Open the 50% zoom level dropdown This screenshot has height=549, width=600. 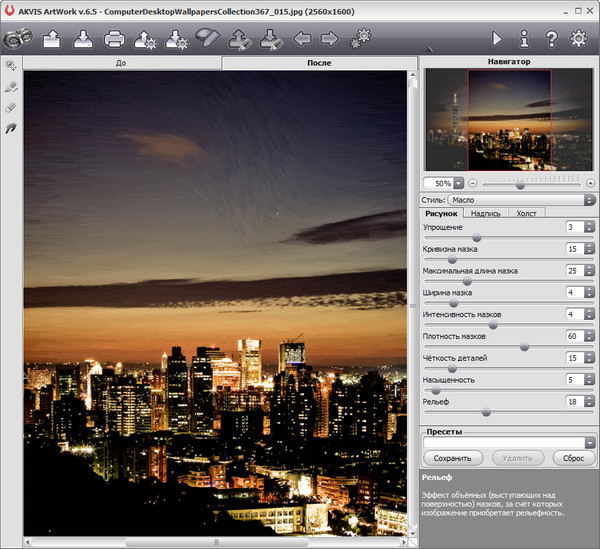(459, 184)
